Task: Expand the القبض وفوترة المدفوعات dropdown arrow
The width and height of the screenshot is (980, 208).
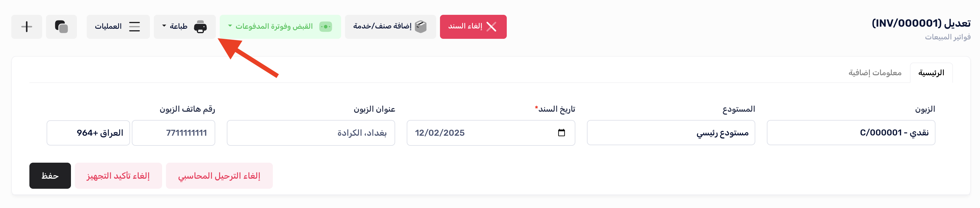Action: [230, 26]
